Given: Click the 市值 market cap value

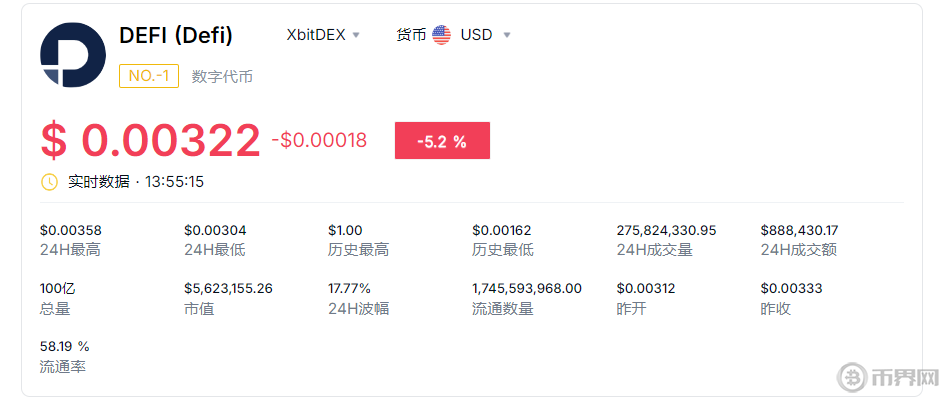Looking at the screenshot, I should tap(228, 288).
